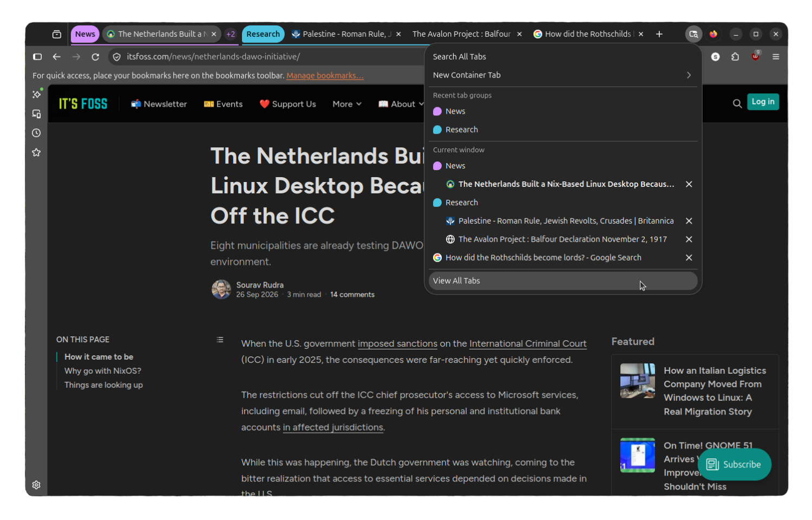Open the Events nav link

click(223, 104)
